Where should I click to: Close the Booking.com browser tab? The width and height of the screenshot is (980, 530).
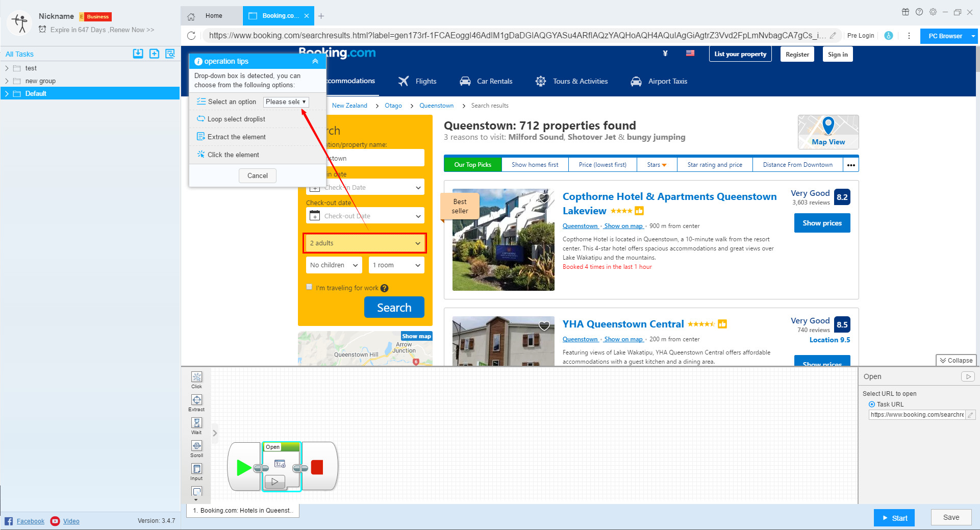(x=307, y=16)
